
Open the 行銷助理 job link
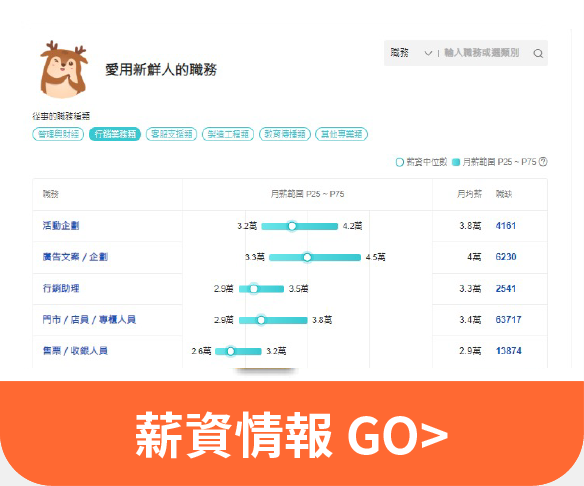pyautogui.click(x=61, y=288)
